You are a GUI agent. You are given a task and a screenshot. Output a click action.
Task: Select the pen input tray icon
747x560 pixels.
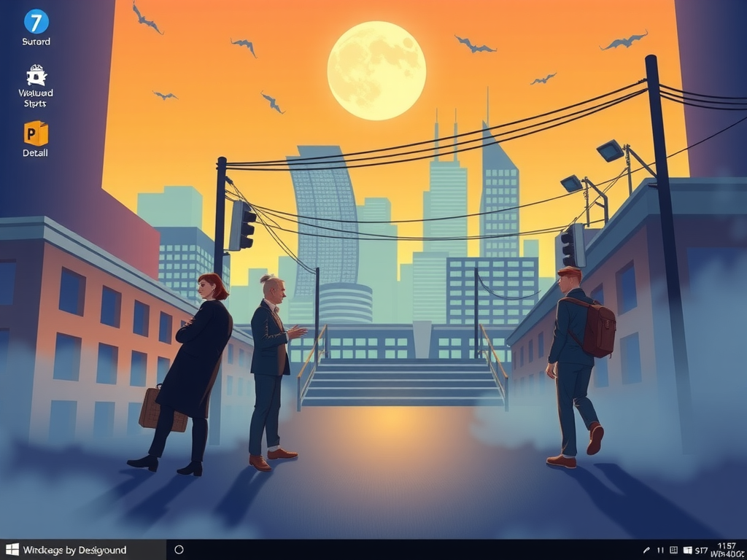tap(646, 551)
